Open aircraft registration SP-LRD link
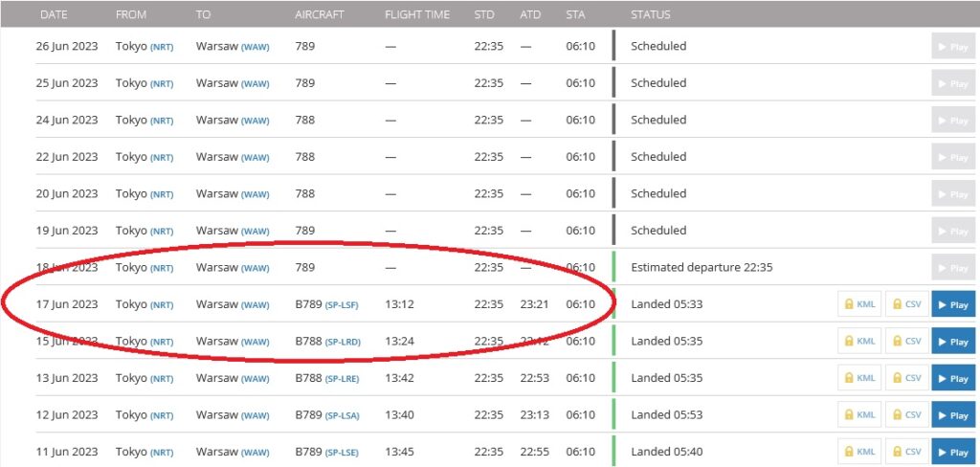 click(x=343, y=342)
